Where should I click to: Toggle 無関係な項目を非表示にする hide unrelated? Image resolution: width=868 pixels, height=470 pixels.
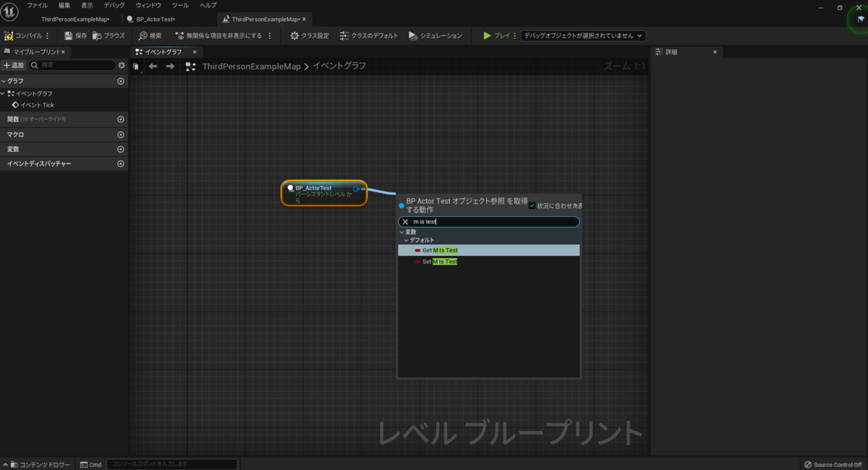coord(218,35)
